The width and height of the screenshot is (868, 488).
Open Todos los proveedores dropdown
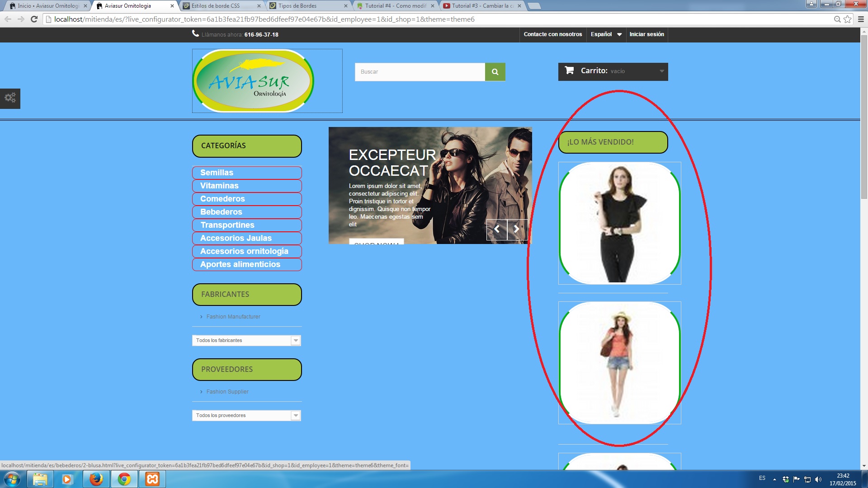point(246,415)
